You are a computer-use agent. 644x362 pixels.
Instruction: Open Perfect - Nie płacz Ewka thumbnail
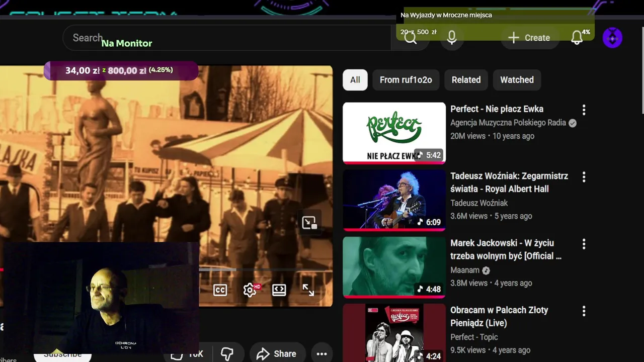(x=394, y=133)
